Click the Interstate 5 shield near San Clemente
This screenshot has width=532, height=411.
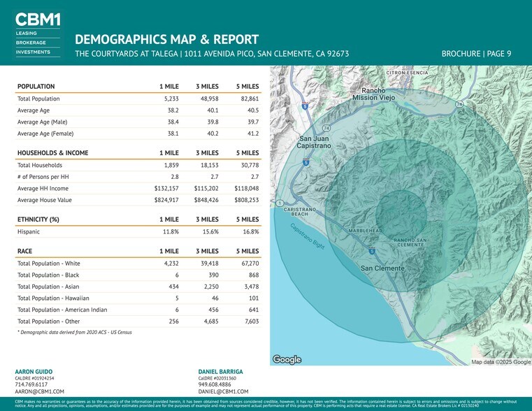tap(372, 251)
